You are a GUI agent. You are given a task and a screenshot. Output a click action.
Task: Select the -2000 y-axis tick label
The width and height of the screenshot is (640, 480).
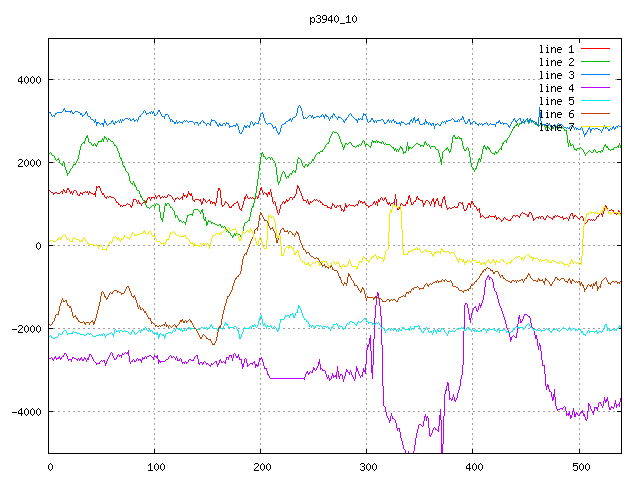[26, 329]
